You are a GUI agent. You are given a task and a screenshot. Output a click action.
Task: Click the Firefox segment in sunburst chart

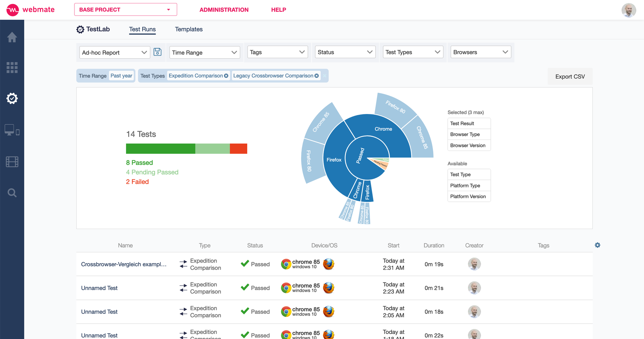(x=334, y=160)
